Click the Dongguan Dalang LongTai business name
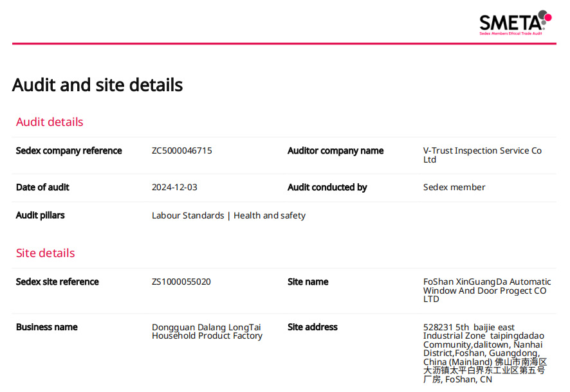 pos(207,332)
